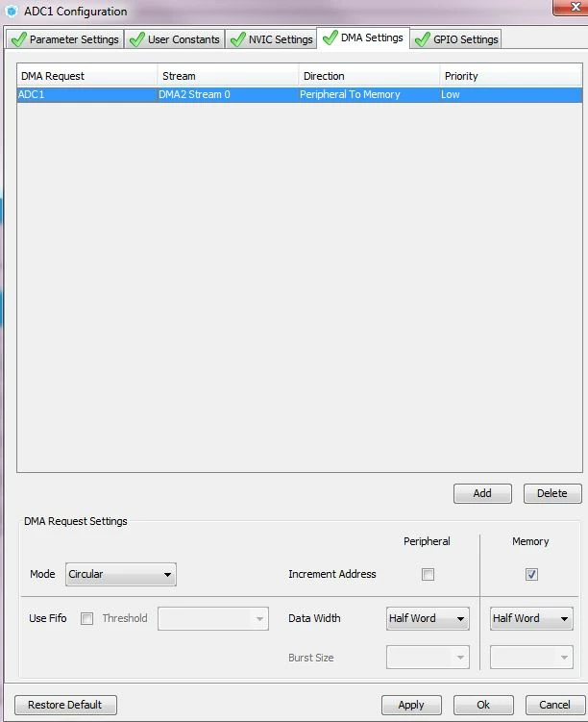The height and width of the screenshot is (722, 588).
Task: Click the Restore Default button
Action: click(x=65, y=705)
